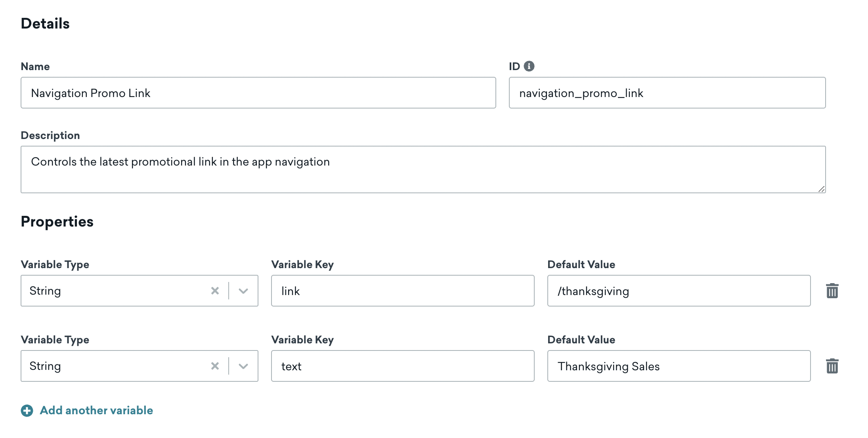Click the clear (X) icon on second String dropdown

pyautogui.click(x=215, y=366)
